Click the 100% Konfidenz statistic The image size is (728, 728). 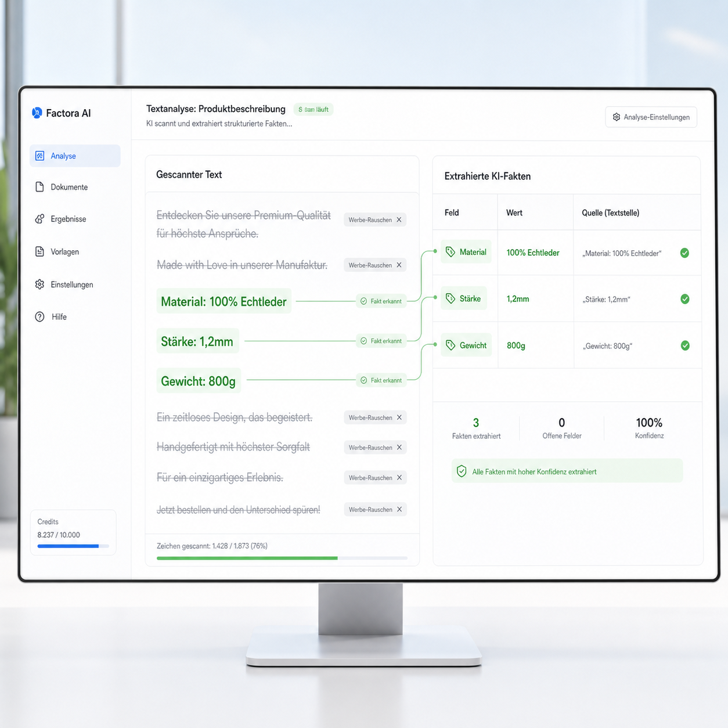click(x=649, y=427)
